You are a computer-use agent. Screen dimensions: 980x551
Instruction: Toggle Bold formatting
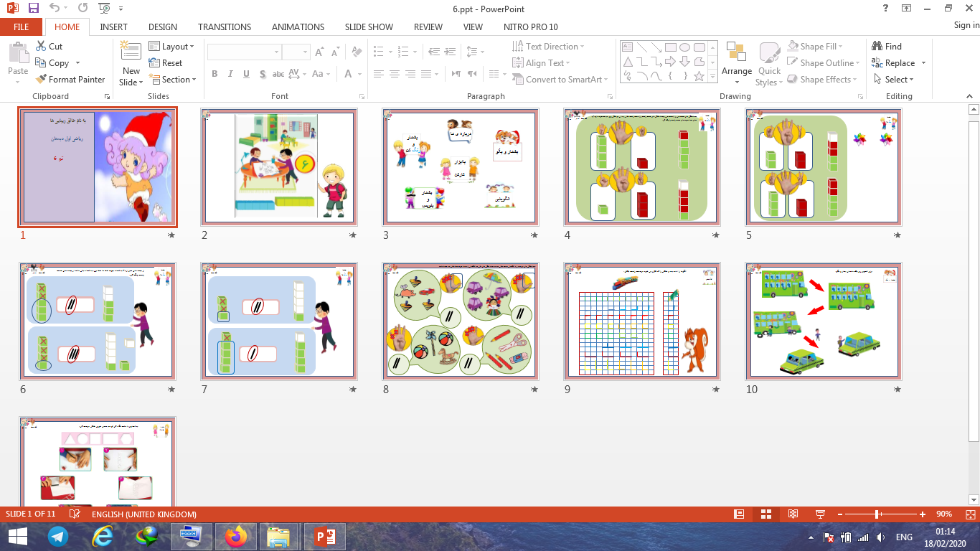(215, 74)
